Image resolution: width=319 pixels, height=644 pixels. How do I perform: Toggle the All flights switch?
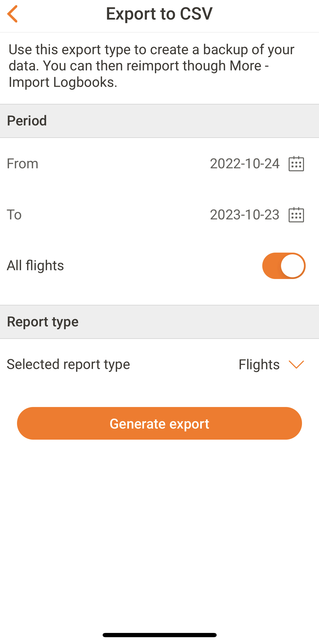pos(284,266)
